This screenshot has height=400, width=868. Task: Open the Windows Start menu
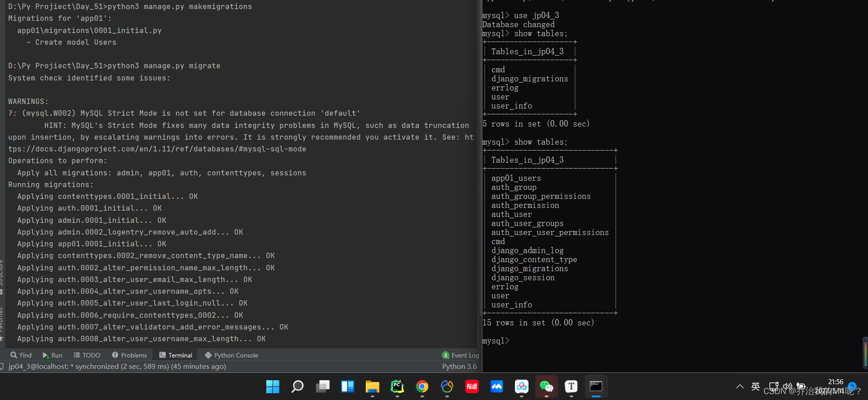pyautogui.click(x=273, y=386)
